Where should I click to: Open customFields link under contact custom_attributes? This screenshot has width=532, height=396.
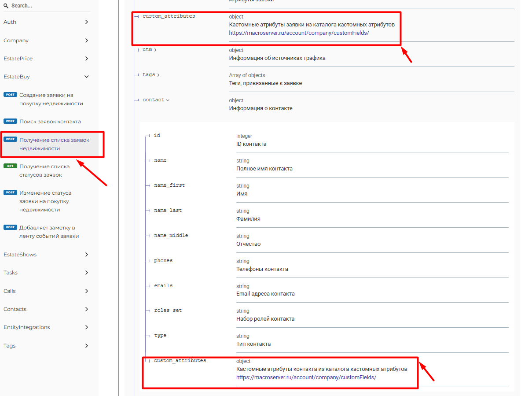click(x=306, y=377)
